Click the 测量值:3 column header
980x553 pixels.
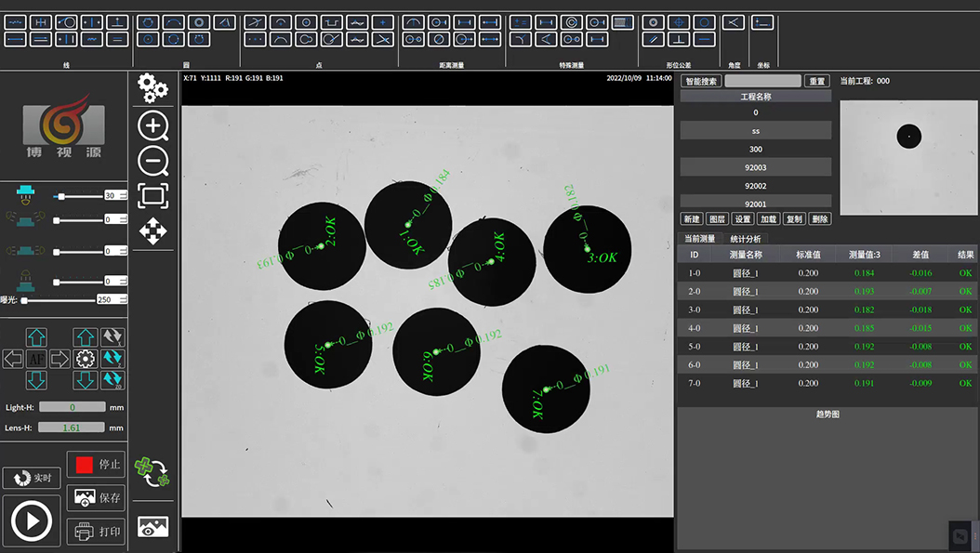coord(865,255)
